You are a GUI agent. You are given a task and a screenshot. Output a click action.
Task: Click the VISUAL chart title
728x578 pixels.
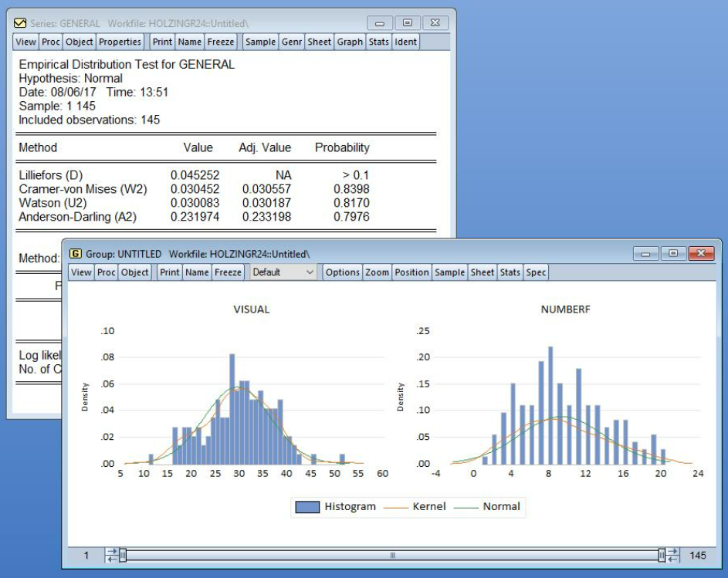pyautogui.click(x=251, y=309)
